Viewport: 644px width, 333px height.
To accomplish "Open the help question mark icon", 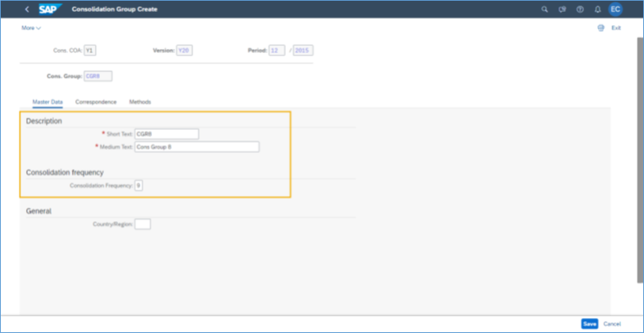I will [580, 10].
